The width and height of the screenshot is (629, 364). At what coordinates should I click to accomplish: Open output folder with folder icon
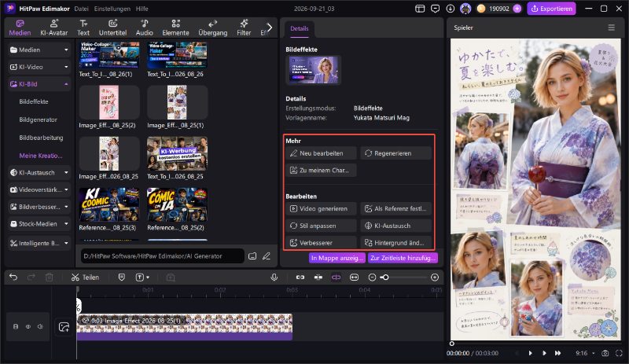tap(252, 256)
